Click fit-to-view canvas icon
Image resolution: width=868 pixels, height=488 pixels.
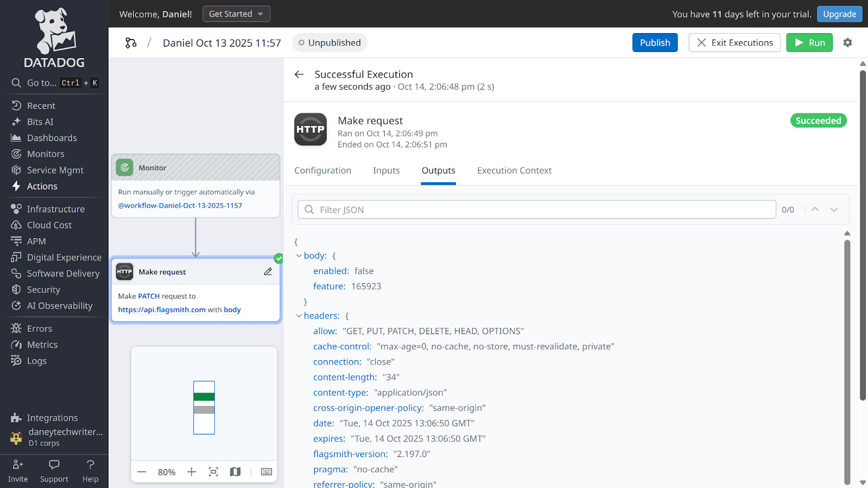pos(214,472)
